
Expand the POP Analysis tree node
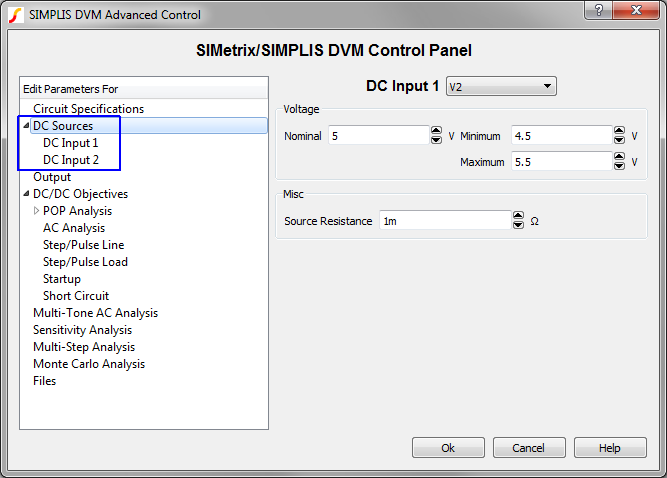click(37, 211)
